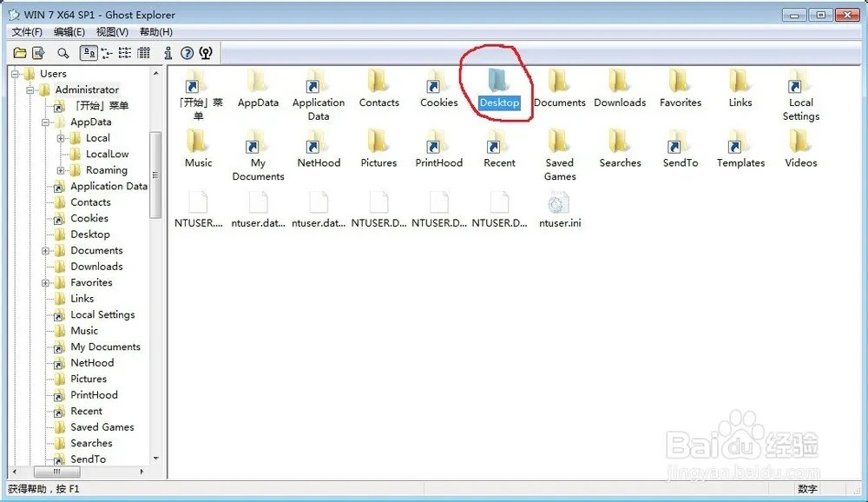Image resolution: width=868 pixels, height=502 pixels.
Task: Select Saved Games in the folder tree
Action: pos(102,427)
